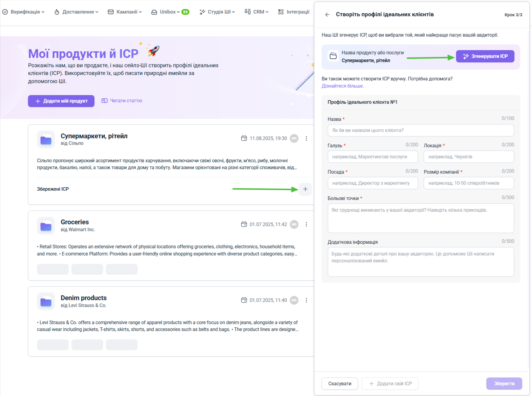Open the Верифікація menu

(23, 12)
